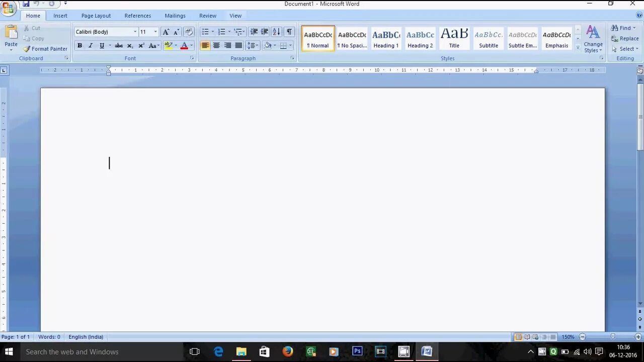Open the Font dialog launcher
644x362 pixels.
[192, 58]
